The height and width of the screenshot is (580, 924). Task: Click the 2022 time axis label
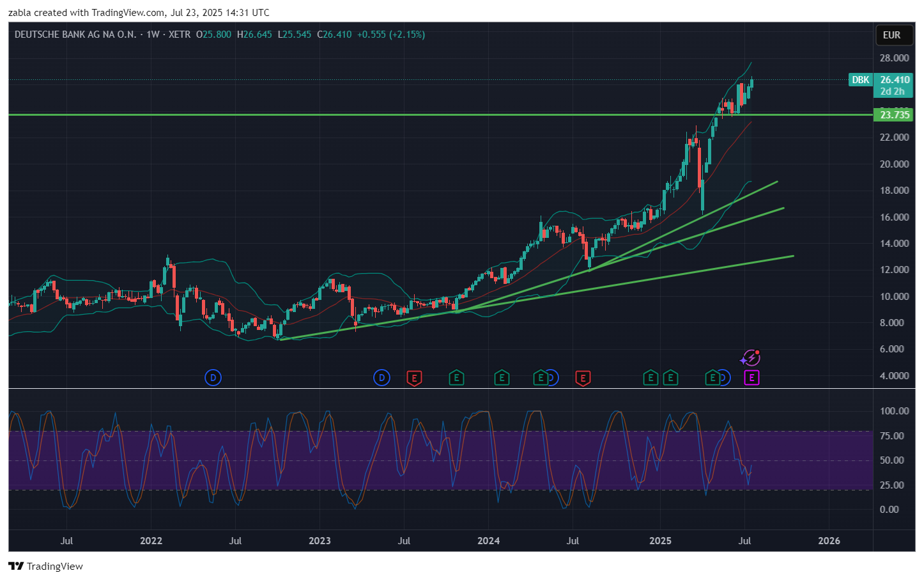tap(151, 541)
